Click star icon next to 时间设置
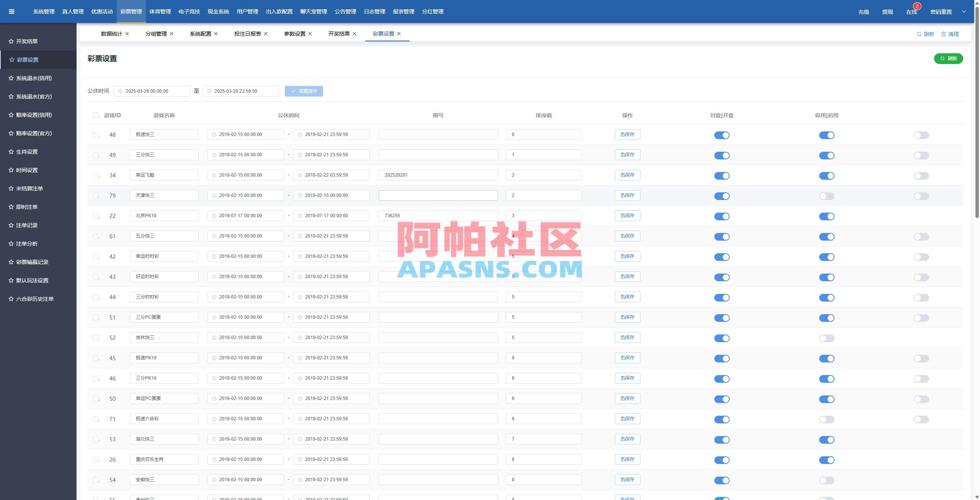Image resolution: width=980 pixels, height=500 pixels. click(x=11, y=170)
